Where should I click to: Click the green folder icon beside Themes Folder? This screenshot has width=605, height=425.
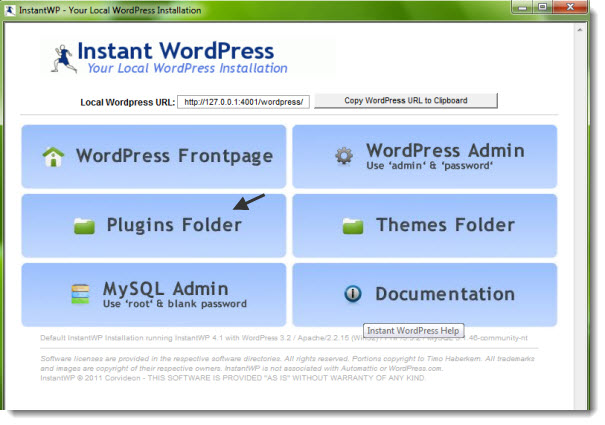point(353,226)
